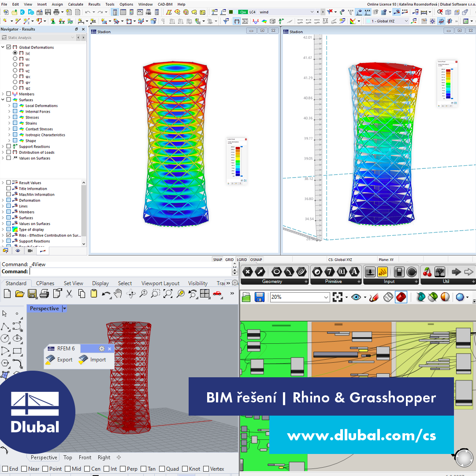Click the Fillet curves tool in Rhino sidebar
This screenshot has width=476, height=476.
(x=17, y=363)
